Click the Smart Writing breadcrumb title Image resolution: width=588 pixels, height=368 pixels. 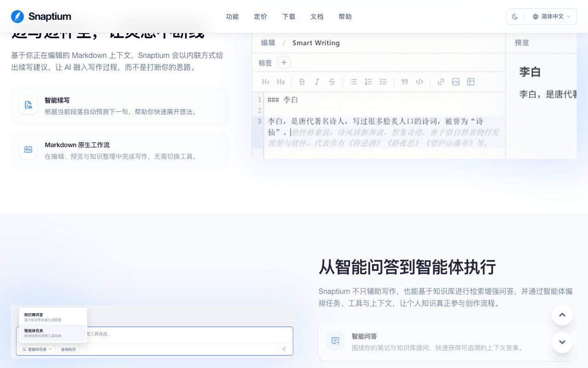(x=316, y=43)
